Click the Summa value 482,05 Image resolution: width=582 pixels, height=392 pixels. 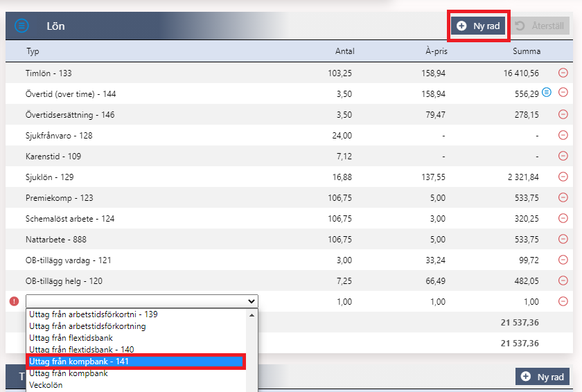527,280
